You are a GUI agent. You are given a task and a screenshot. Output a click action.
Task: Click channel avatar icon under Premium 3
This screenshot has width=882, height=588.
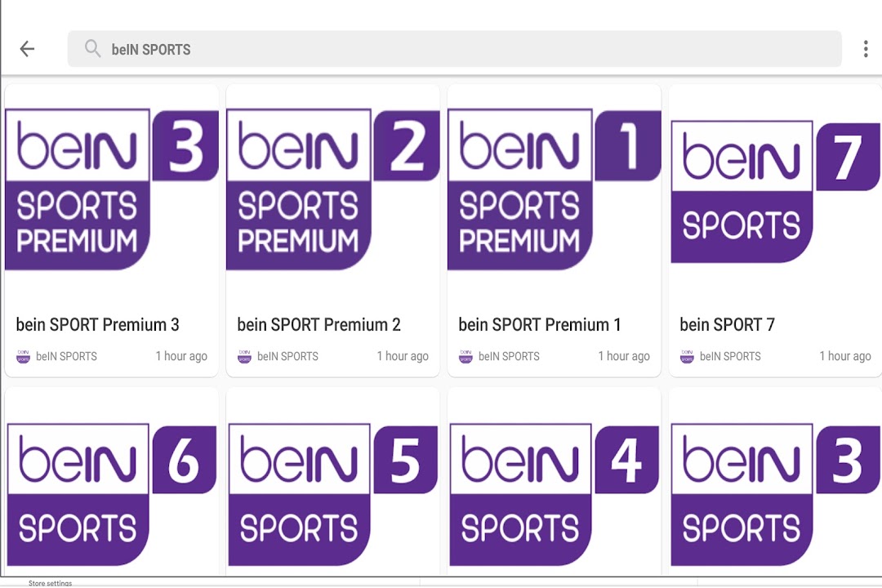pyautogui.click(x=23, y=356)
